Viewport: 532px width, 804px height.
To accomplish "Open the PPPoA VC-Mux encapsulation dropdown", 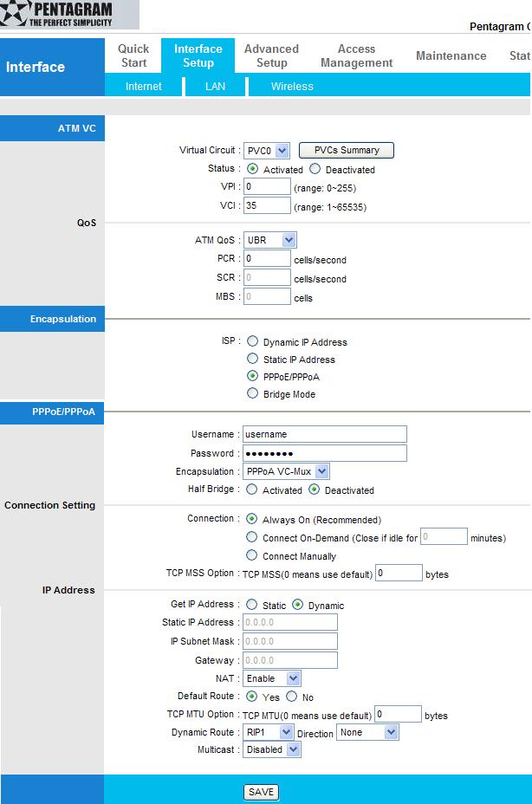I will [x=287, y=471].
